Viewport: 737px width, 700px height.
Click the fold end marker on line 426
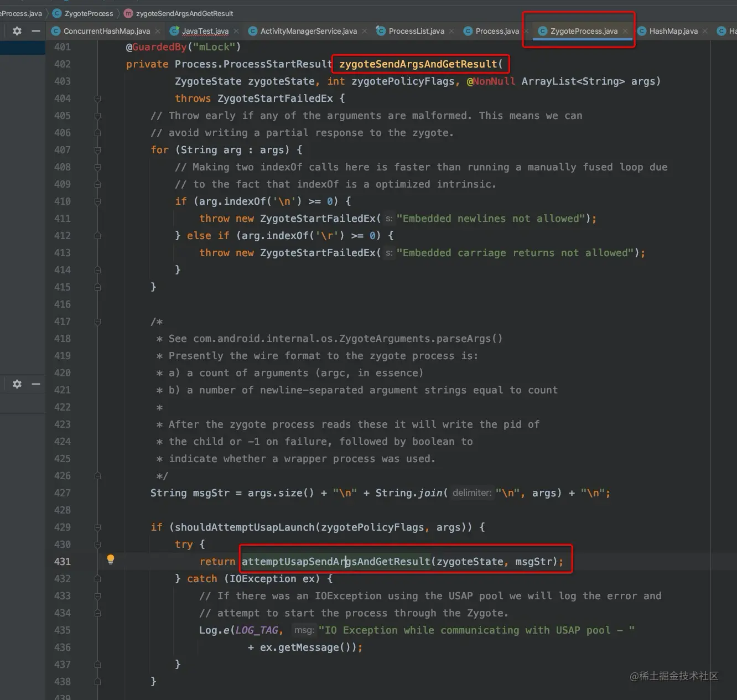[97, 476]
